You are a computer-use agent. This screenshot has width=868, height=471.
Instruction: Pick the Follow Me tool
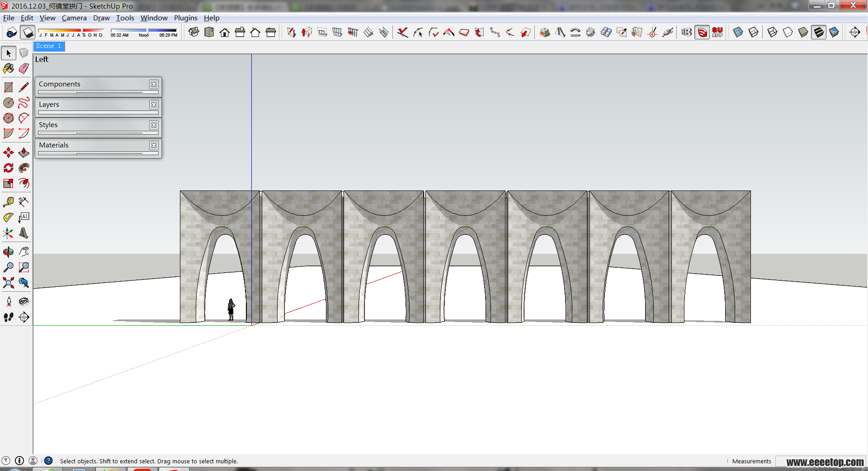pos(24,168)
